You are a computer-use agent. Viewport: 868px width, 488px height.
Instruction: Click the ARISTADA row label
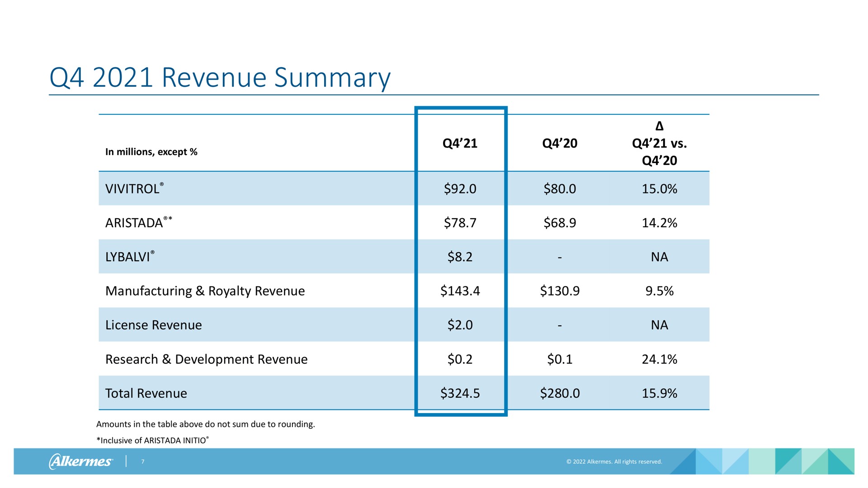tap(138, 222)
